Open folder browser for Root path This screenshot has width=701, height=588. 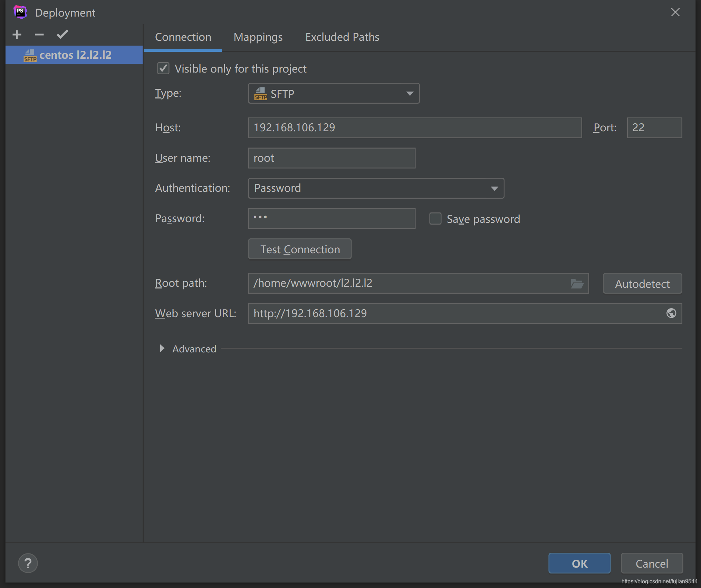click(x=577, y=283)
